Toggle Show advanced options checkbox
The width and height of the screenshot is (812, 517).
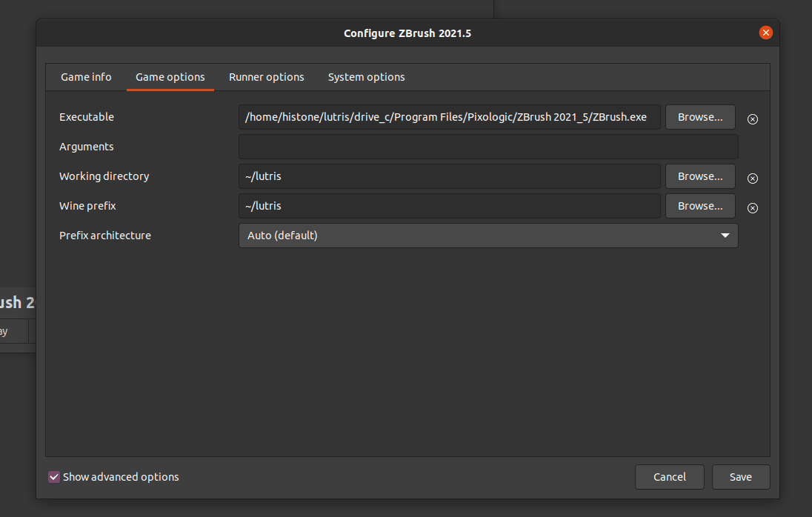tap(54, 477)
